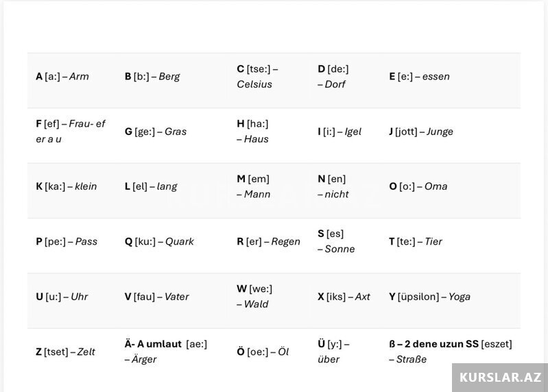Click the D cell with Dorf
Image resolution: width=548 pixels, height=392 pixels.
pyautogui.click(x=333, y=77)
